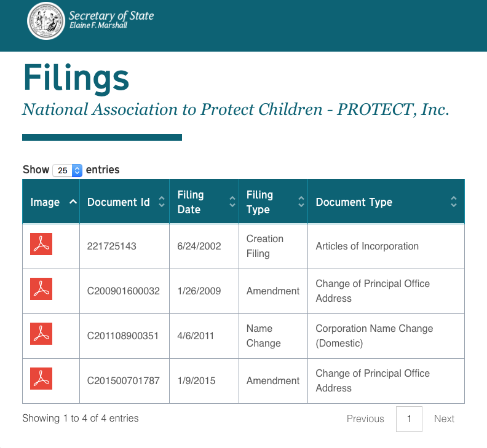Click the Creation Filing type cell
Viewport: 487px width, 448px height.
click(265, 246)
